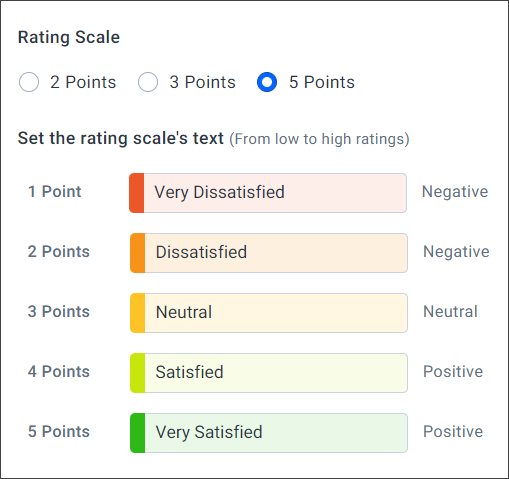Click the orange 2 Points color bar

click(x=138, y=253)
